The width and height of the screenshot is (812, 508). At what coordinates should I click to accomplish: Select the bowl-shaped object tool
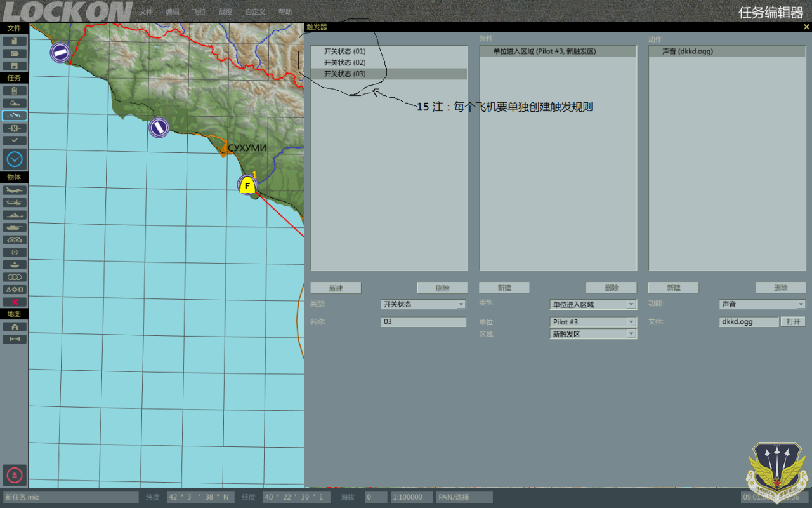15,265
